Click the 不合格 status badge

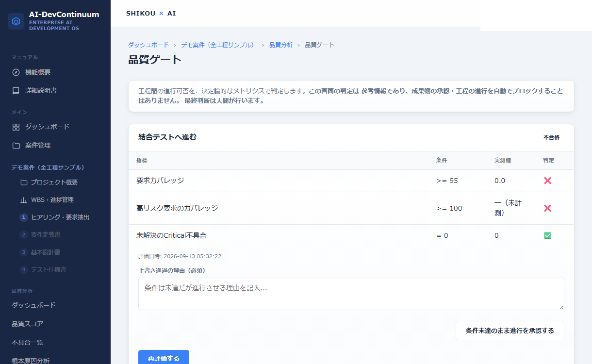tap(551, 138)
